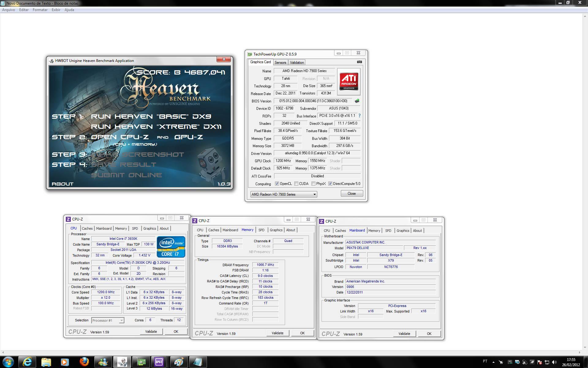Click Validate in the left CPU-Z window
Image resolution: width=588 pixels, height=368 pixels.
(x=151, y=332)
